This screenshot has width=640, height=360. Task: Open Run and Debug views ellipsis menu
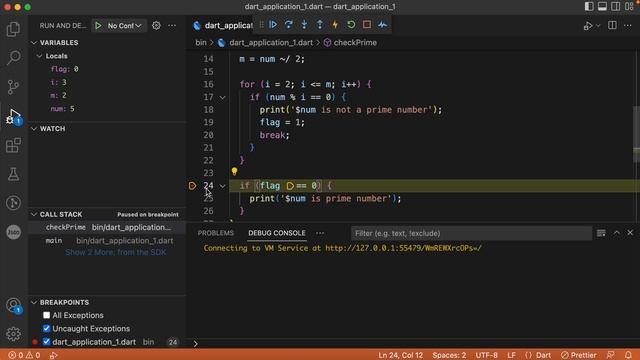point(172,26)
